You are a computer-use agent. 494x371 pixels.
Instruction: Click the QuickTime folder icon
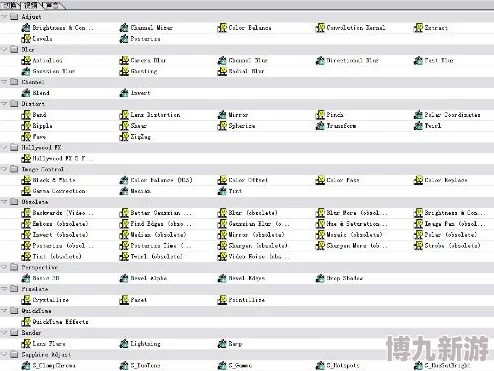tap(14, 311)
